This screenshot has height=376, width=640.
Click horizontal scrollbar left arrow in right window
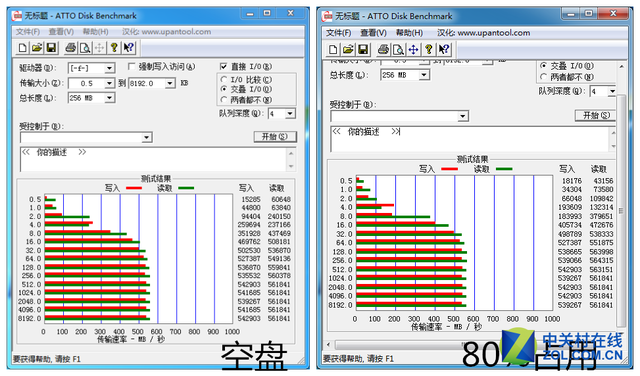click(x=328, y=345)
